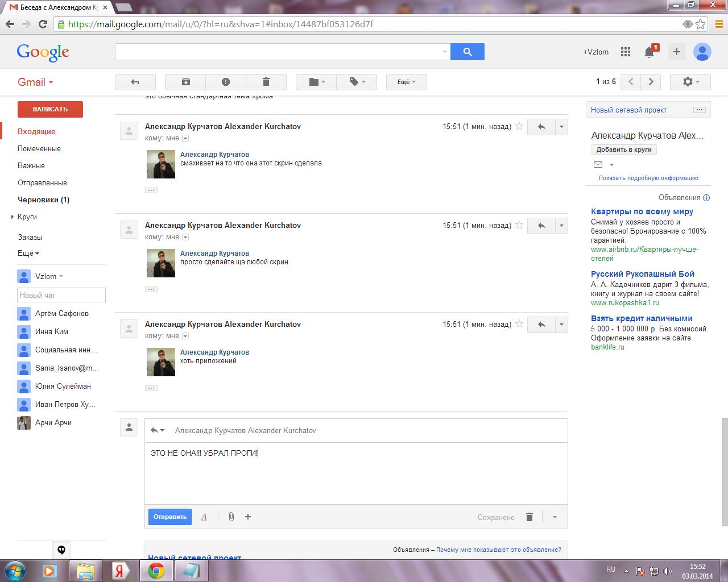This screenshot has height=582, width=728.
Task: Bookmark this page with star icon
Action: [x=701, y=24]
